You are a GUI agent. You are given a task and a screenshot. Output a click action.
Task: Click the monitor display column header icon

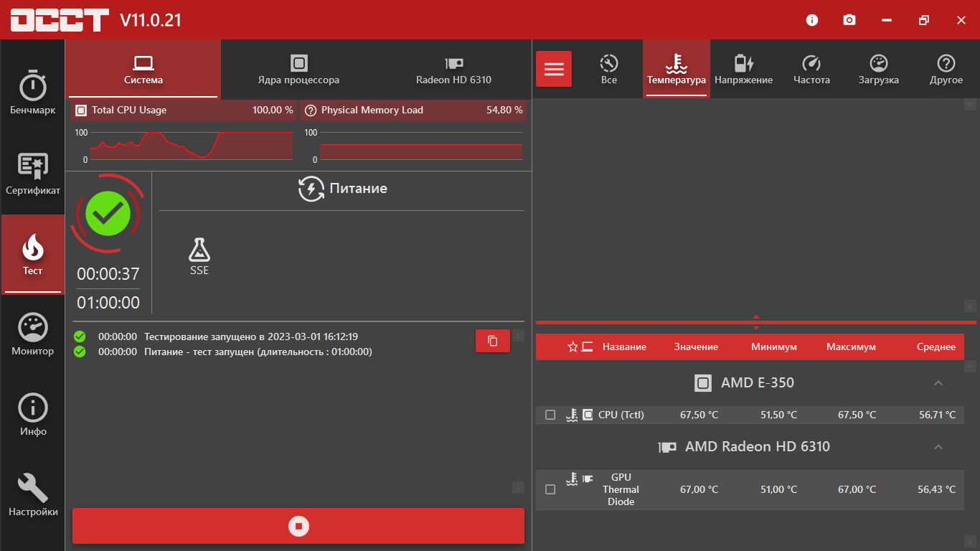[588, 347]
